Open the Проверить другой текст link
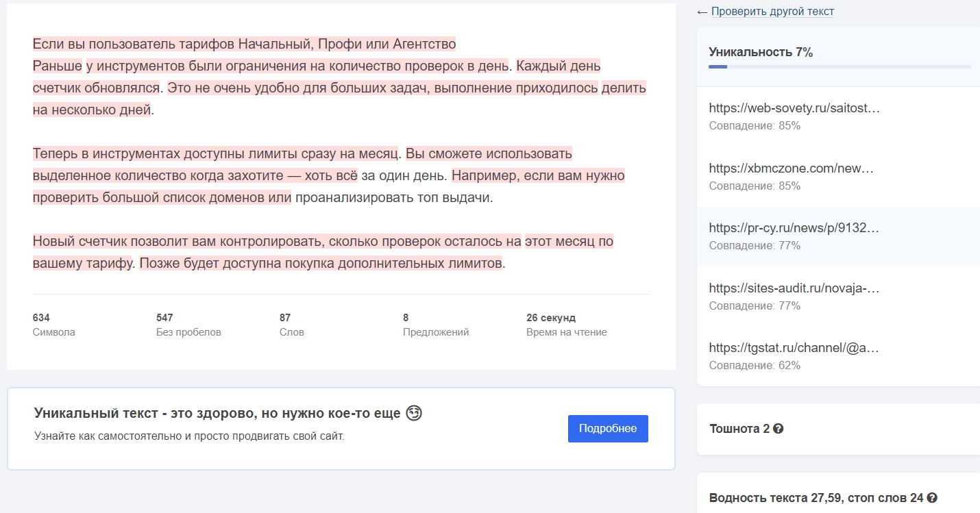The width and height of the screenshot is (980, 513). pyautogui.click(x=771, y=11)
